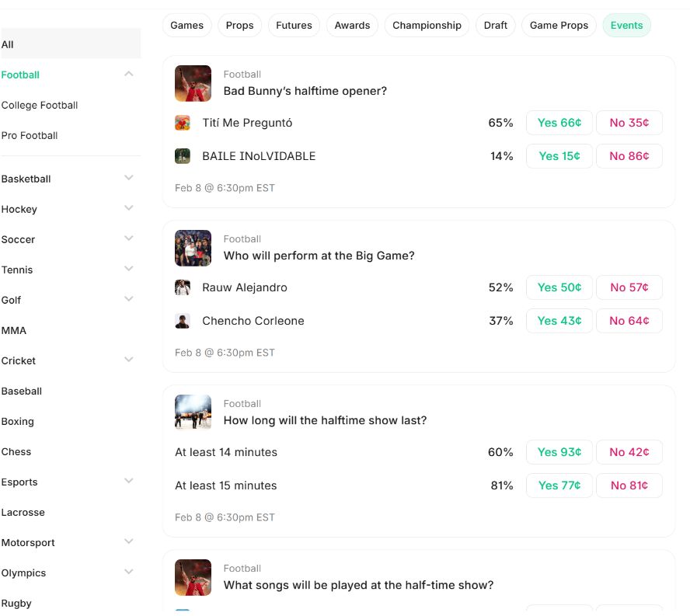This screenshot has width=690, height=616.
Task: Buy No 57¢ on Rauw Alejandro
Action: tap(629, 287)
